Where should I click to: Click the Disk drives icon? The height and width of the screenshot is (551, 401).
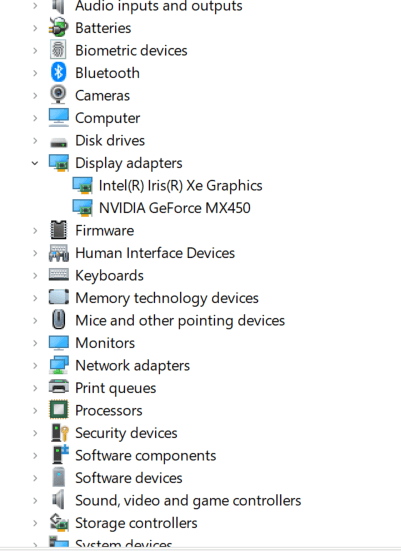59,142
